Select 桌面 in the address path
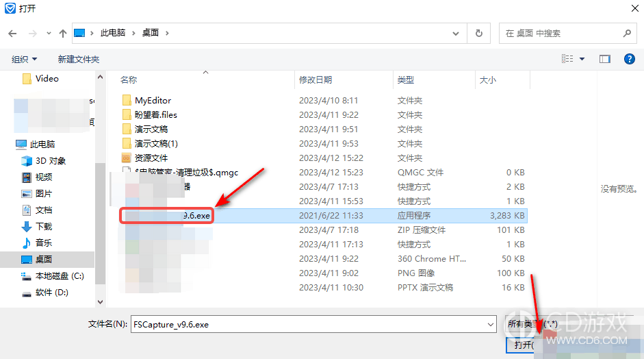644x359 pixels. click(151, 33)
